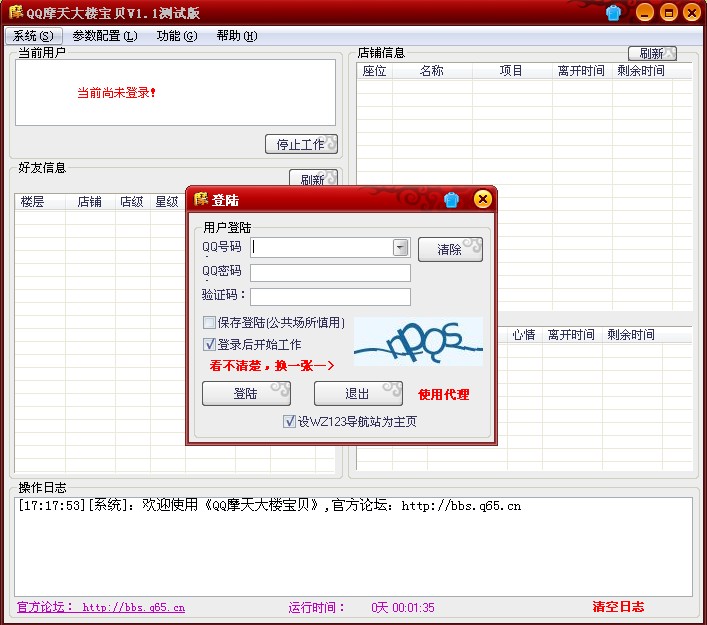Image resolution: width=707 pixels, height=625 pixels.
Task: Click the 店级 column header
Action: pos(132,202)
